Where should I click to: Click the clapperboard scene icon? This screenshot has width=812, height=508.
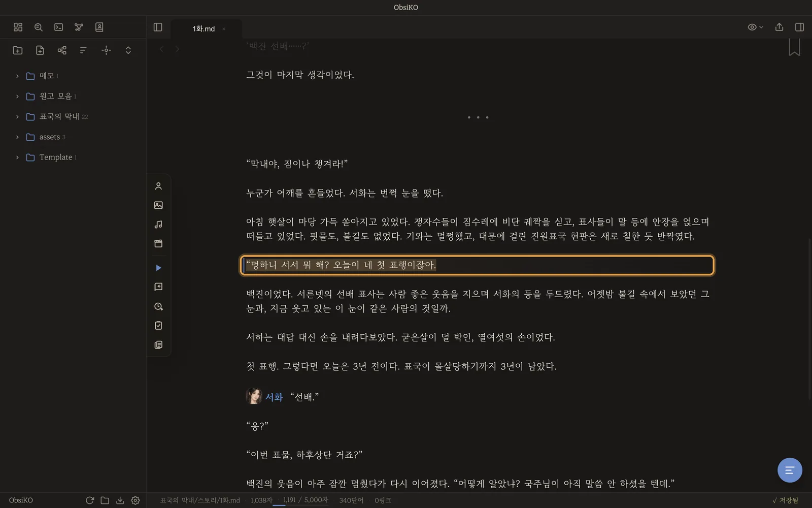pos(158,244)
